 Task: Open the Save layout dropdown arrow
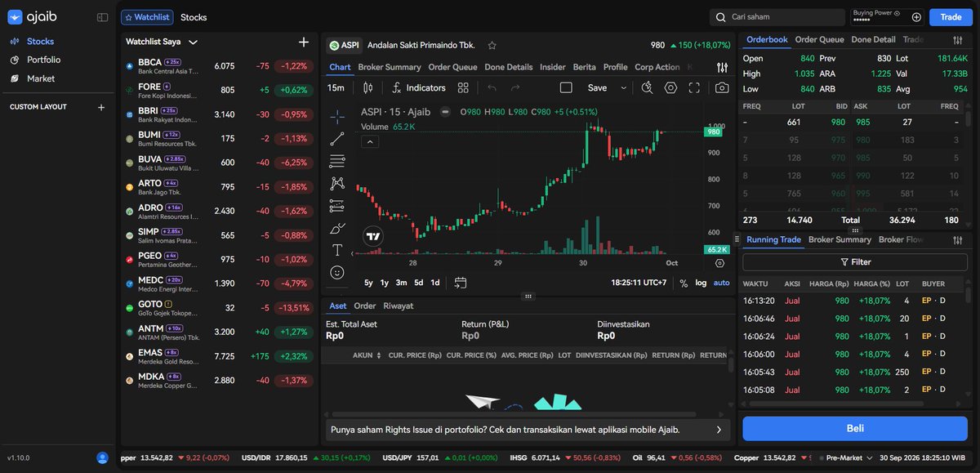pos(624,87)
